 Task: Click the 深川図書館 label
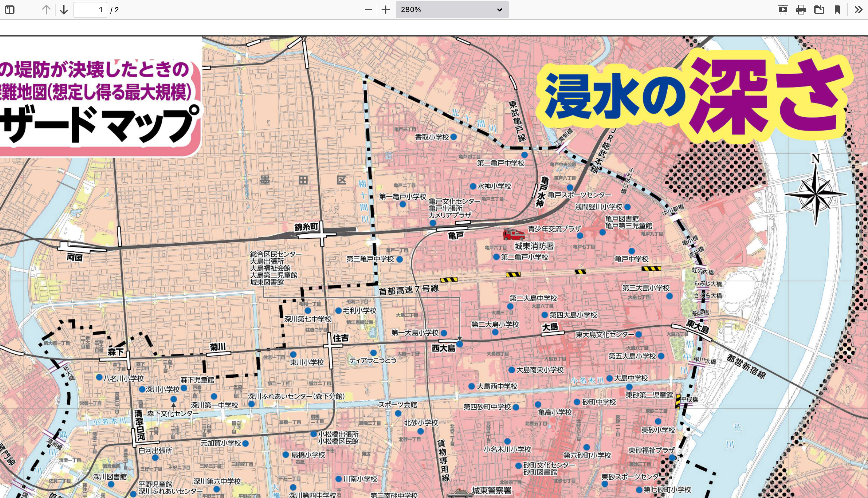click(110, 477)
